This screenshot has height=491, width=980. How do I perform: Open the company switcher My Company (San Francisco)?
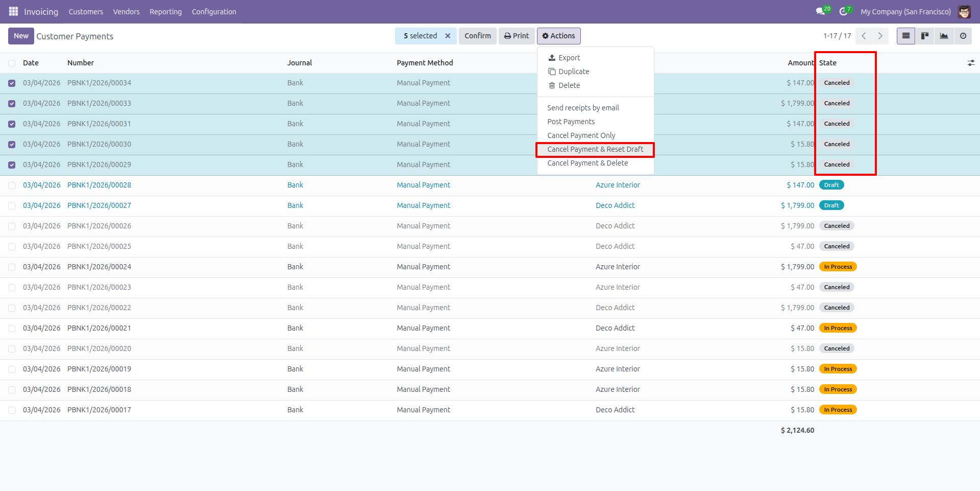pyautogui.click(x=905, y=12)
